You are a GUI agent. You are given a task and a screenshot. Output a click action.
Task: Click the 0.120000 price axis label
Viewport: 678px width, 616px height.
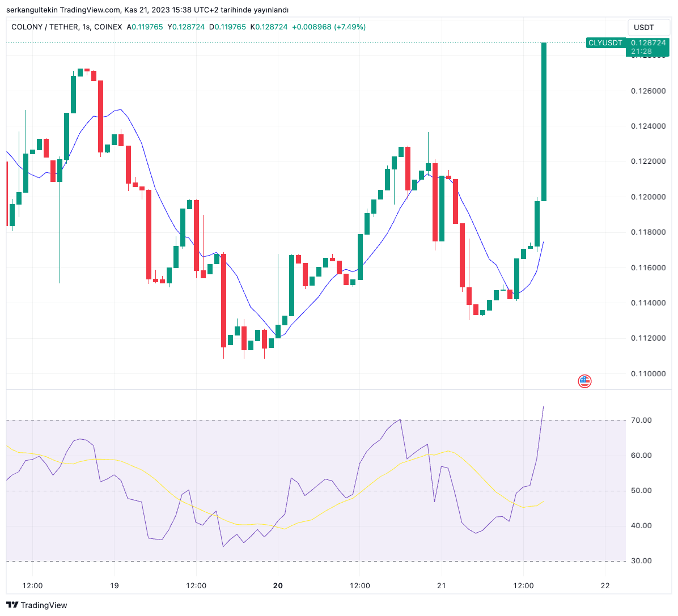648,197
